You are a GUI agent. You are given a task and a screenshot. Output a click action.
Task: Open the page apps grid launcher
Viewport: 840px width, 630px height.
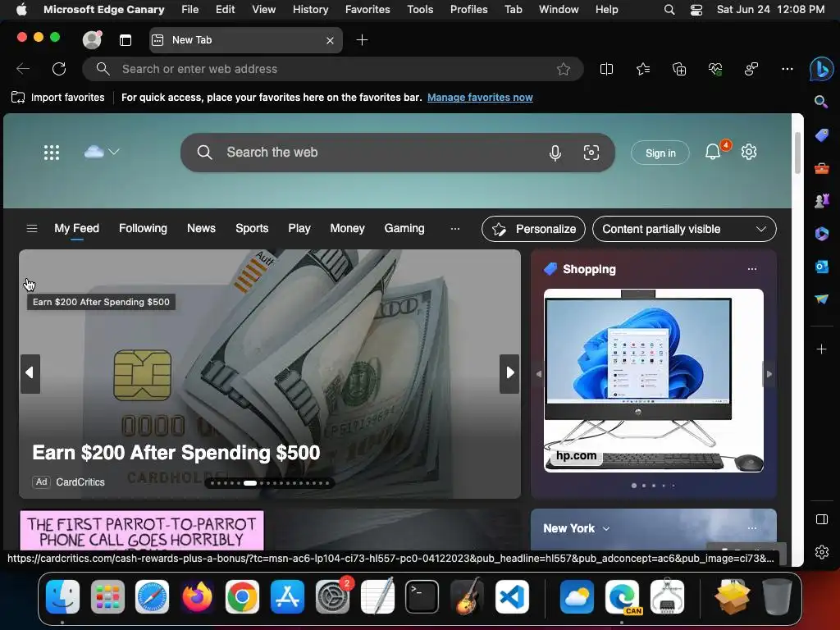click(52, 153)
